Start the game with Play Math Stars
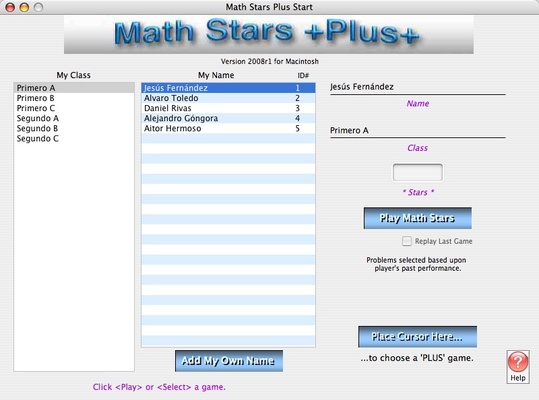 [x=418, y=218]
